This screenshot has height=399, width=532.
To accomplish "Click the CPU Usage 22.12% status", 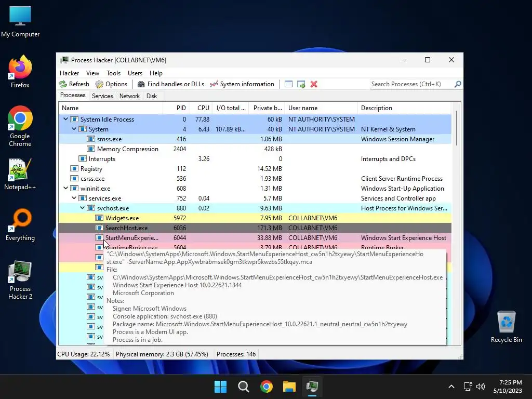I will point(84,354).
